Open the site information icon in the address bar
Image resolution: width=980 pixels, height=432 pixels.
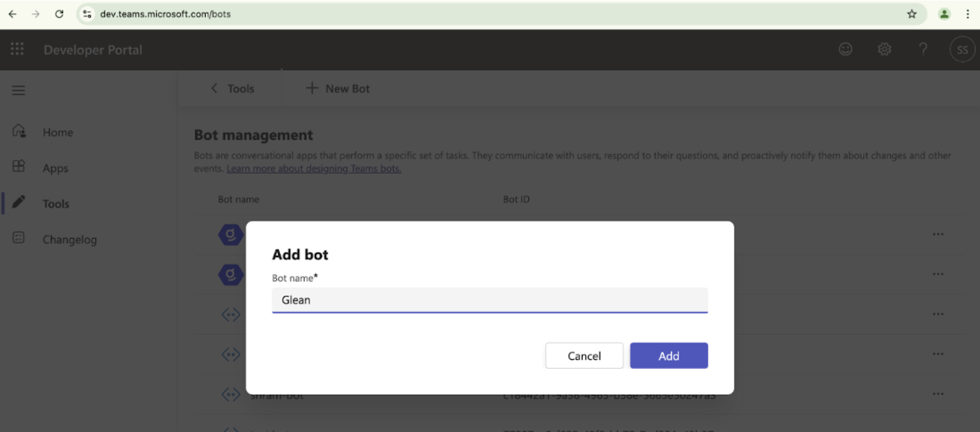pos(87,14)
